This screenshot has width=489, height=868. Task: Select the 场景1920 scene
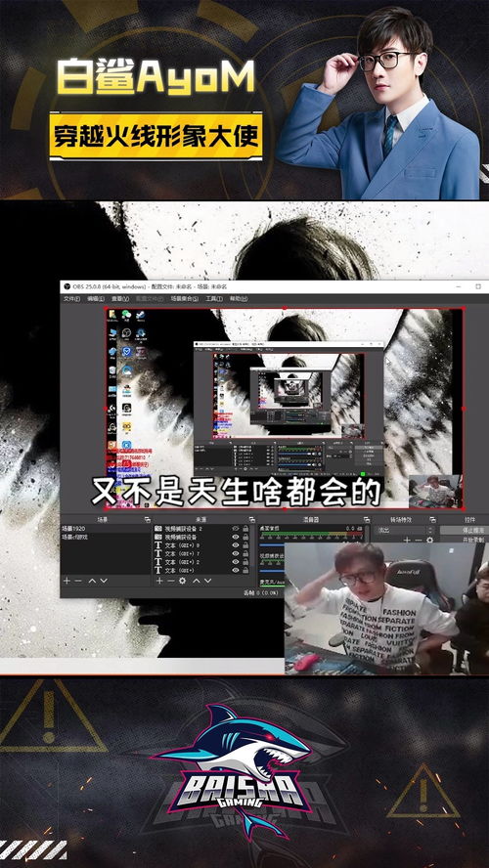click(106, 529)
